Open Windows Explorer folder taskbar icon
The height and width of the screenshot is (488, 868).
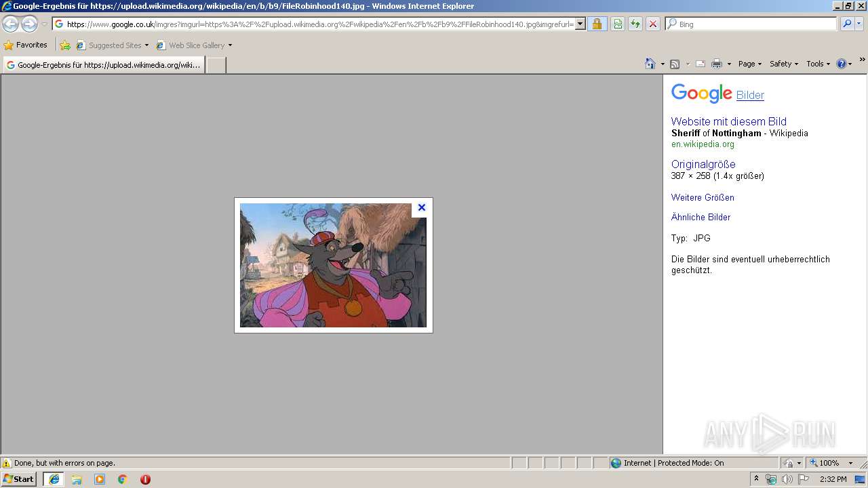(77, 479)
